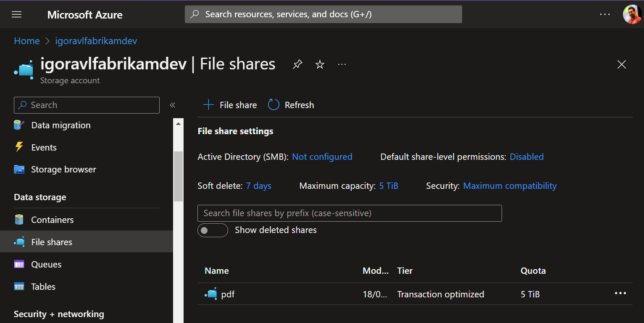Collapse the sidebar with double chevron
The height and width of the screenshot is (323, 644).
click(172, 105)
